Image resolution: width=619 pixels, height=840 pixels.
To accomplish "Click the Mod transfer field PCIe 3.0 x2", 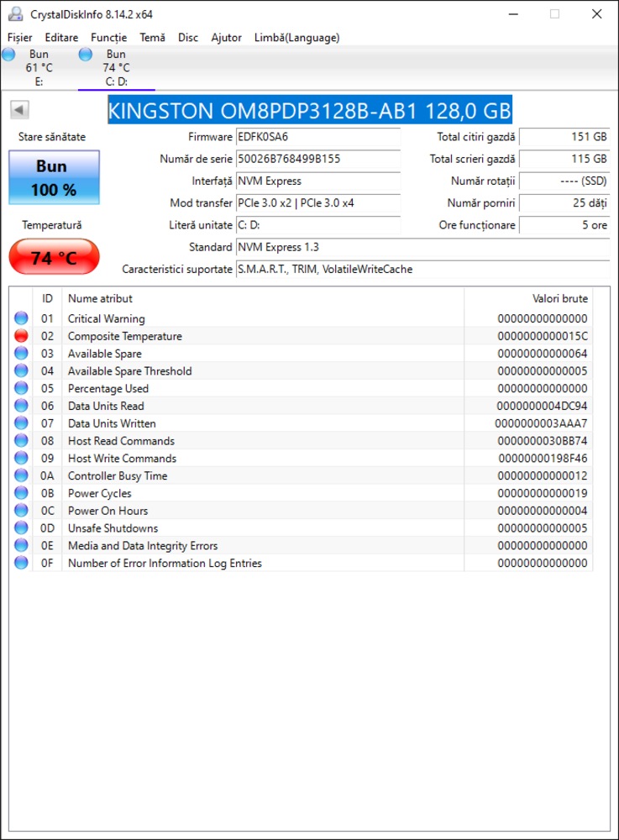I will pyautogui.click(x=318, y=203).
